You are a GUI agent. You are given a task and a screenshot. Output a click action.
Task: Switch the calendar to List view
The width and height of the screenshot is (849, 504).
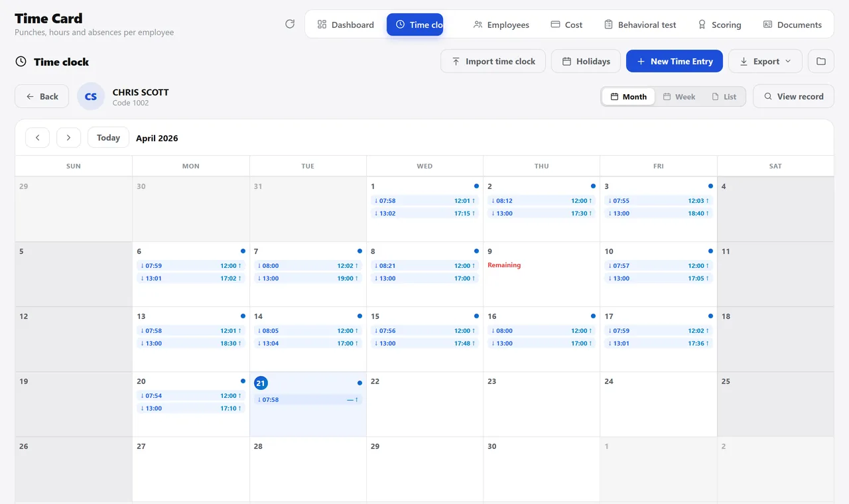pyautogui.click(x=724, y=96)
